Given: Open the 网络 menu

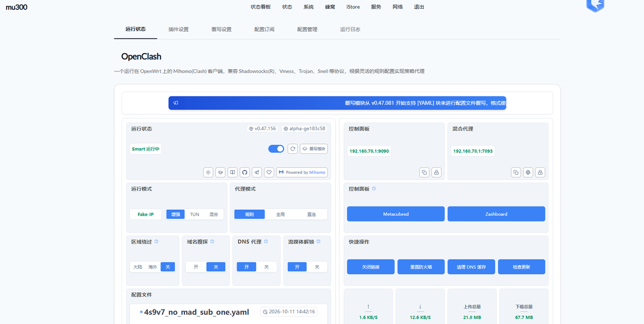Looking at the screenshot, I should [x=398, y=7].
